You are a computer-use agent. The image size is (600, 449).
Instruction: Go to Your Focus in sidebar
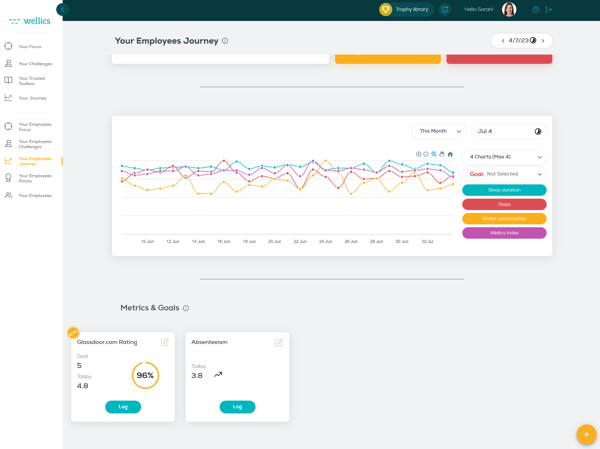(x=30, y=46)
